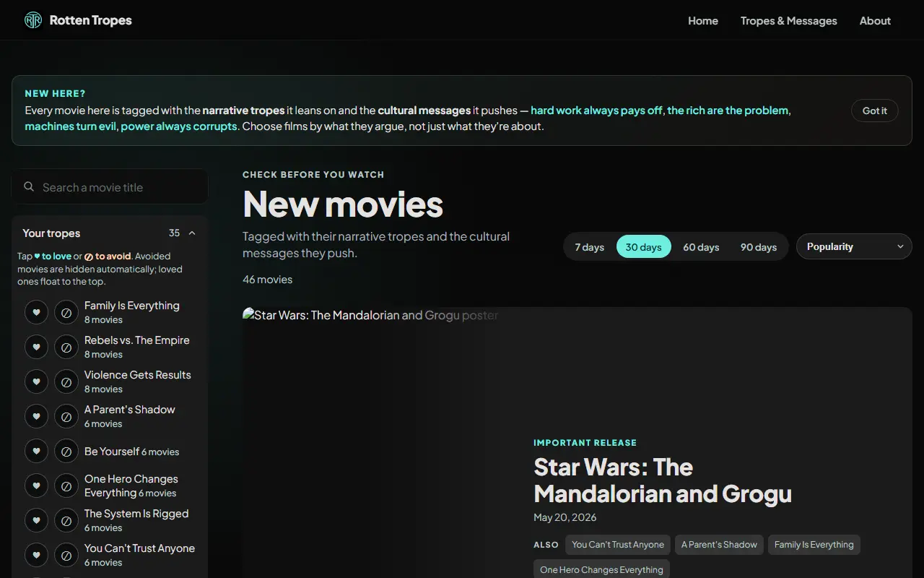Avoid the One Hero Changes Everything trope
The image size is (924, 578).
66,486
